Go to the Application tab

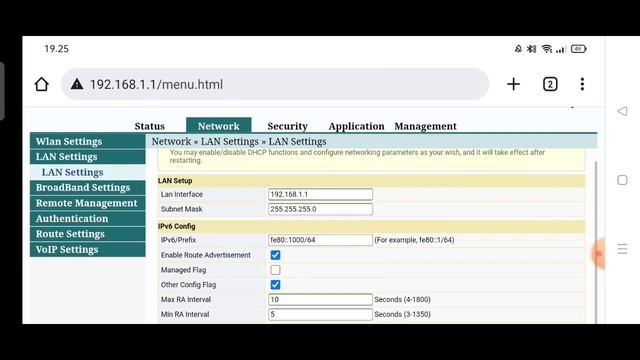(x=356, y=126)
